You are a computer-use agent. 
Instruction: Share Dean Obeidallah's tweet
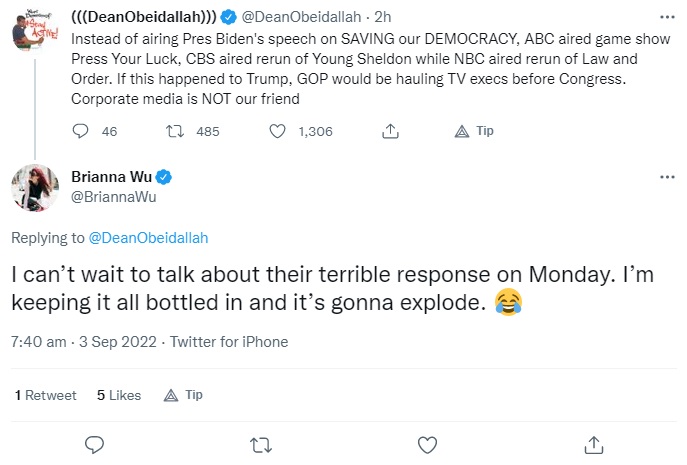coord(390,131)
